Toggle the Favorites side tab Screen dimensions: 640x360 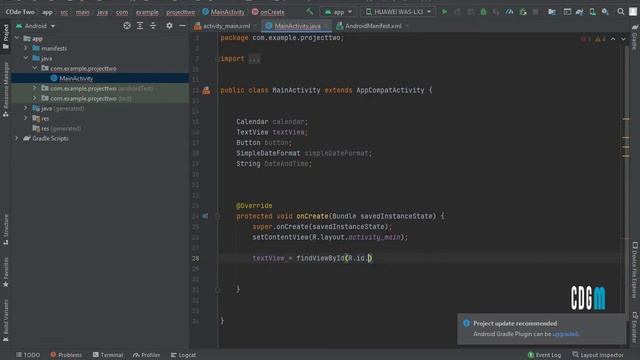coord(6,272)
